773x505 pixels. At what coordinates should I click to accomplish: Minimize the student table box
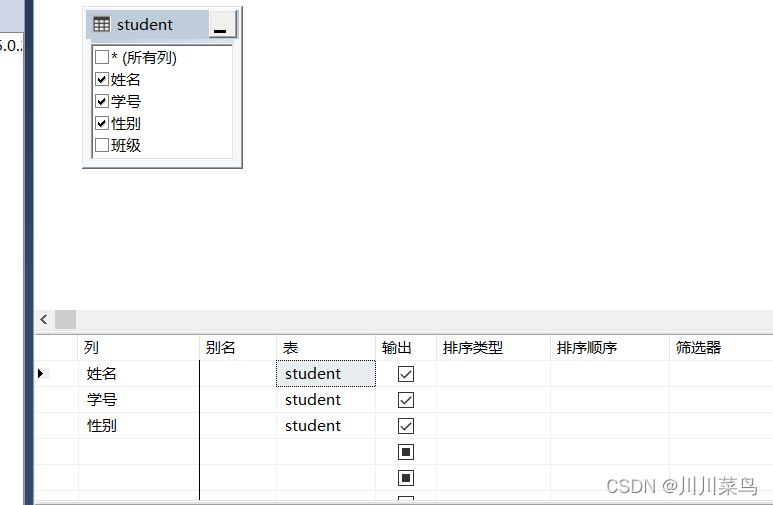coord(223,24)
